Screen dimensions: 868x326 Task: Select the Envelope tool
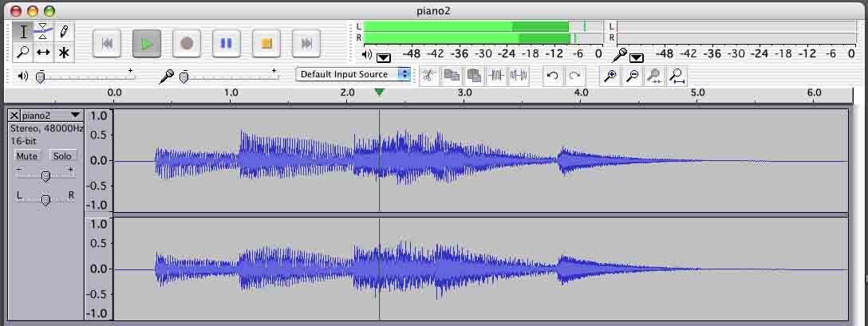click(44, 32)
